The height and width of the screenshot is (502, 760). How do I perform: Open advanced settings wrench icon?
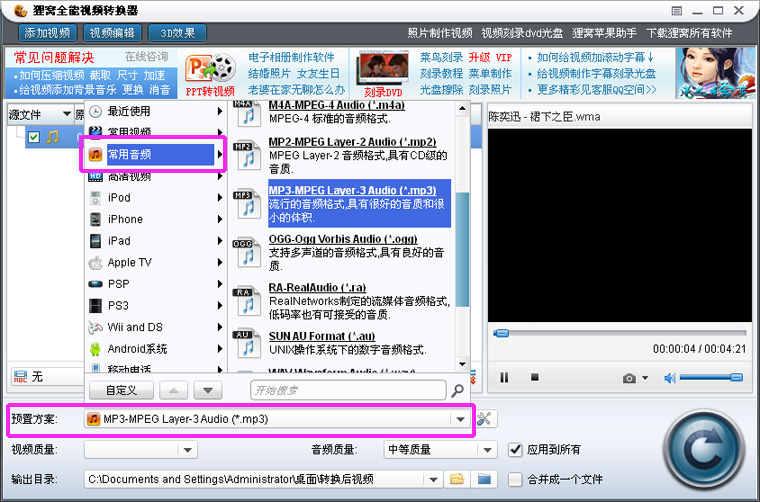click(x=484, y=419)
